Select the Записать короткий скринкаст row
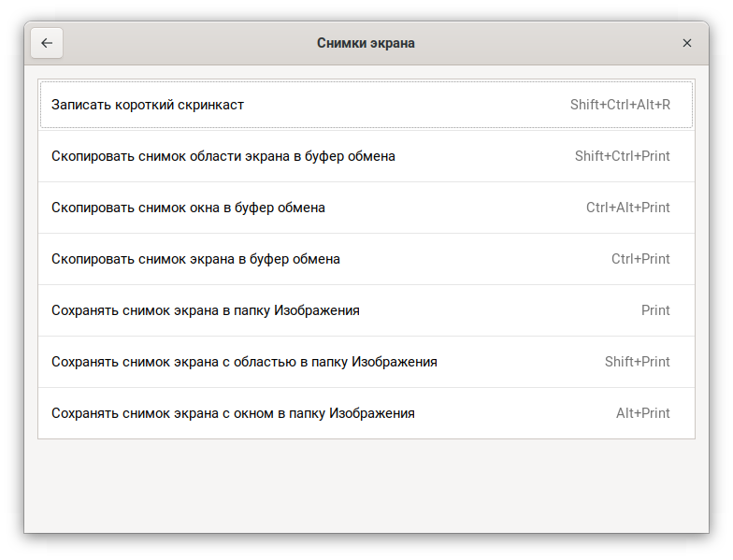The image size is (733, 560). click(x=148, y=105)
